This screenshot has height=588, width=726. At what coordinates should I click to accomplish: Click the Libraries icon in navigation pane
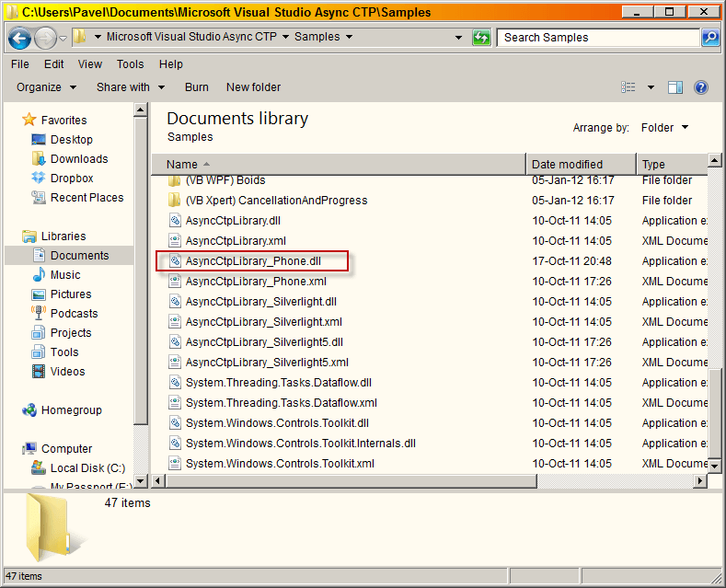29,236
